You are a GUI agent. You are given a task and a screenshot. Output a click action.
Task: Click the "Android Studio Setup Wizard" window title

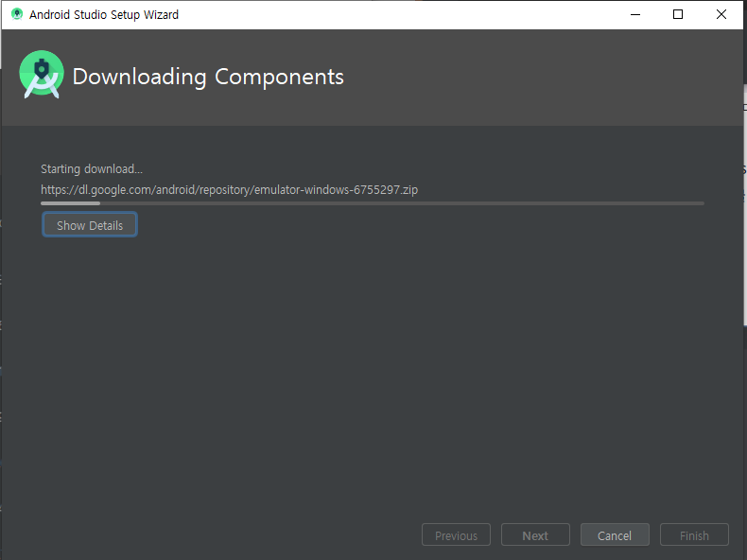[104, 15]
